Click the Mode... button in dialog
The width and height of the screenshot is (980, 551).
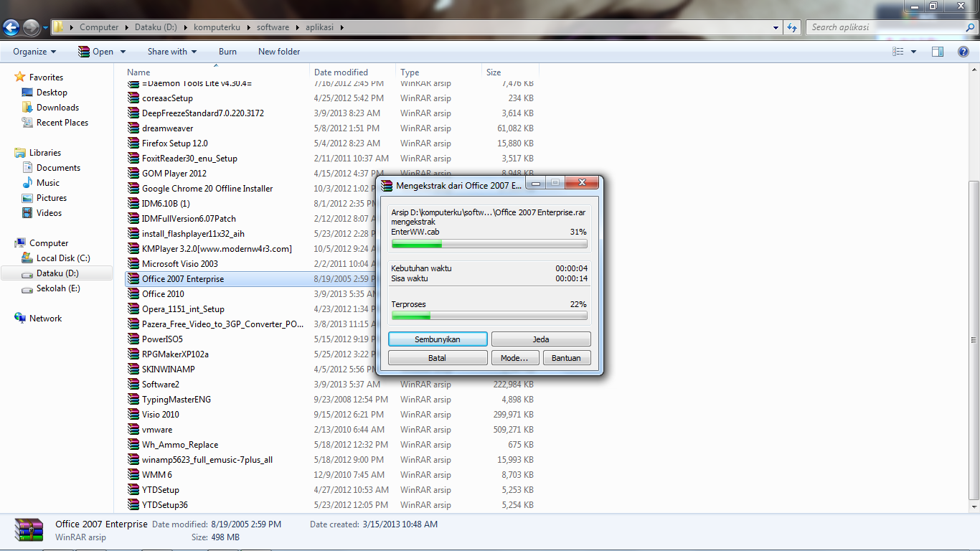click(x=515, y=357)
